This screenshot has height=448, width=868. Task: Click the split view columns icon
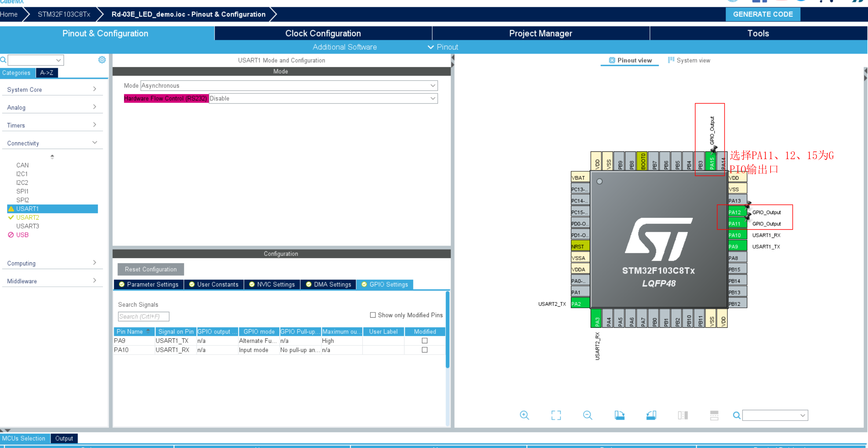tap(683, 415)
